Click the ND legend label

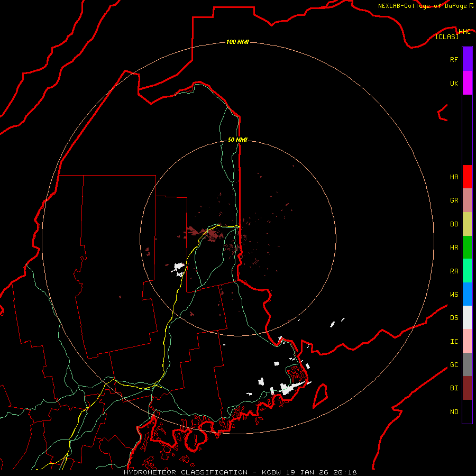[x=454, y=412]
